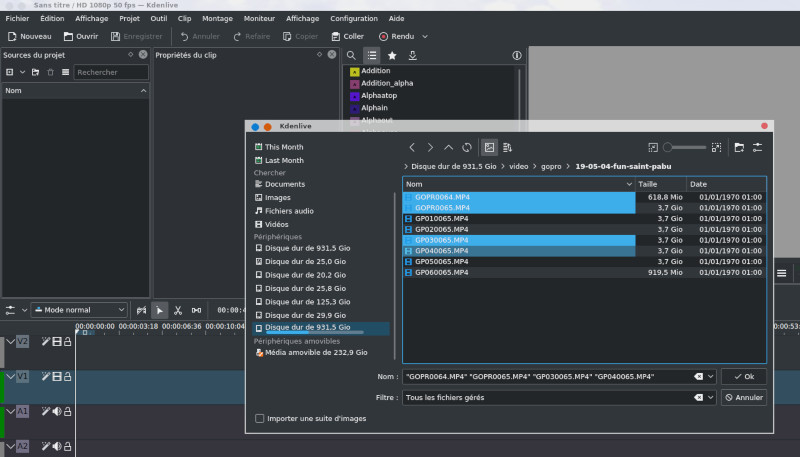
Task: Lock track V2
Action: (67, 341)
